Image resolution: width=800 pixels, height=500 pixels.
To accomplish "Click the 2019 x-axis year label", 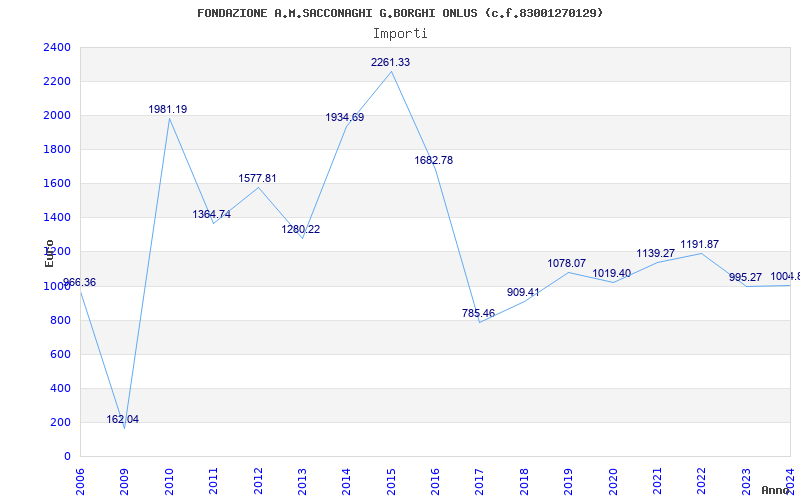I will 568,481.
